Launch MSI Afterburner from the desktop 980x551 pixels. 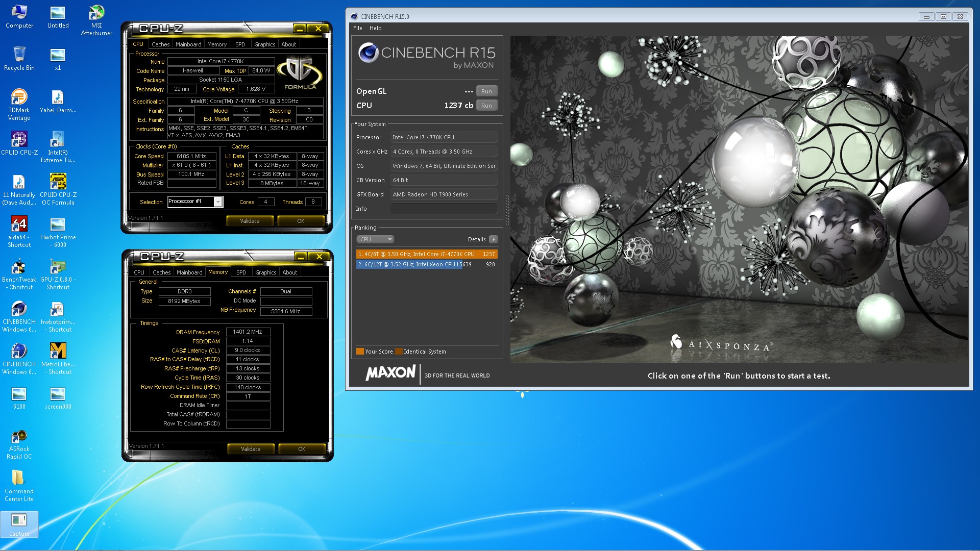[96, 20]
